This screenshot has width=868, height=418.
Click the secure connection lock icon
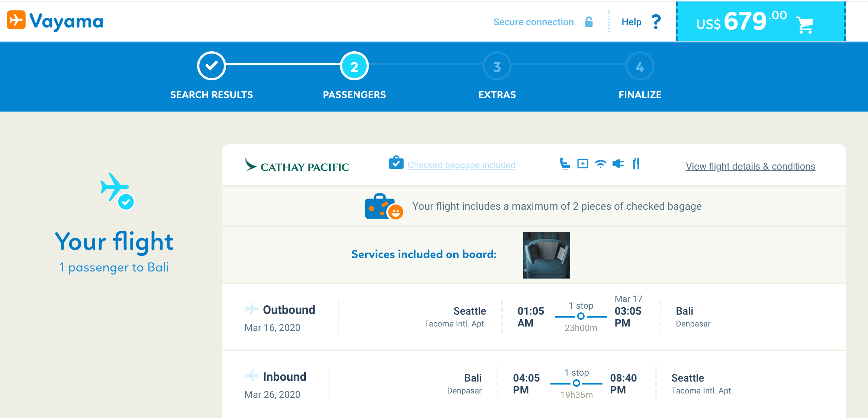pyautogui.click(x=589, y=22)
